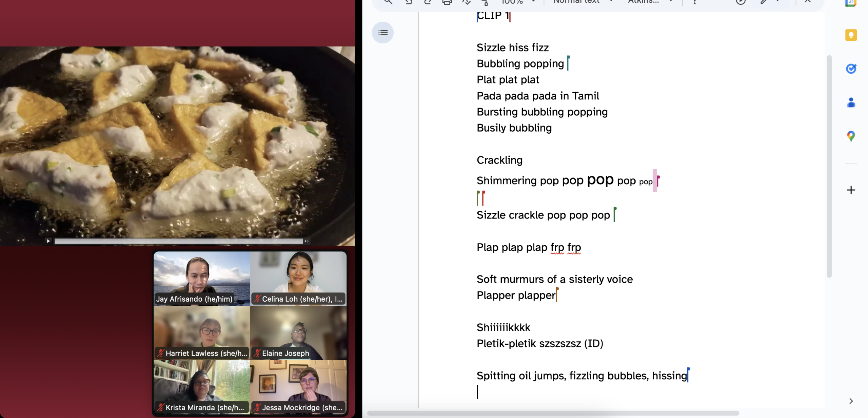Click the plus Get add-ons icon
868x418 pixels.
(x=851, y=190)
